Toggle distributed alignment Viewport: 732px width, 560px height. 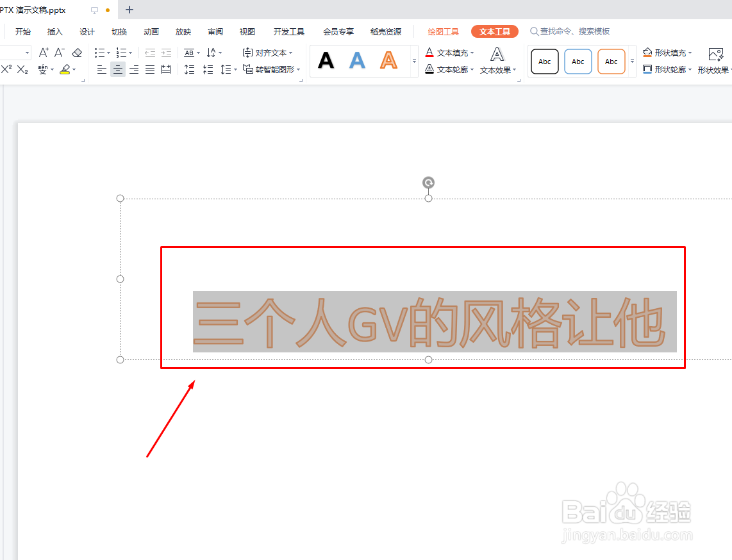pos(166,70)
